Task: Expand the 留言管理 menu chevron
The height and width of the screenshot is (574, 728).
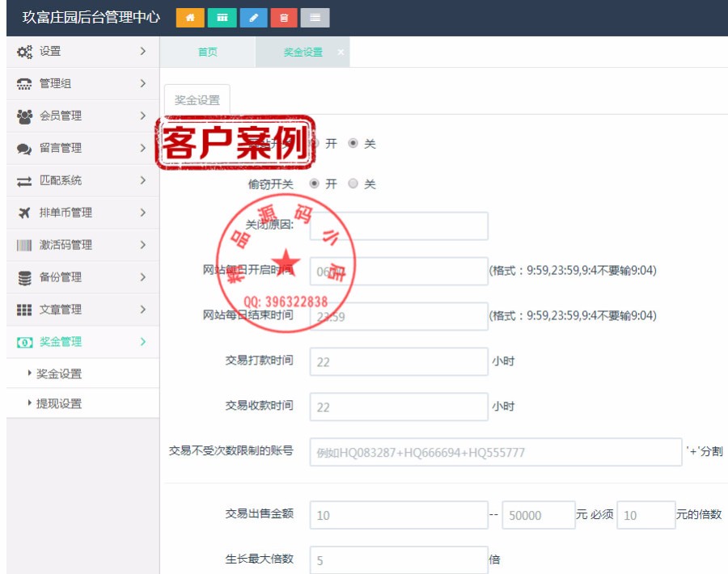Action: click(x=143, y=148)
